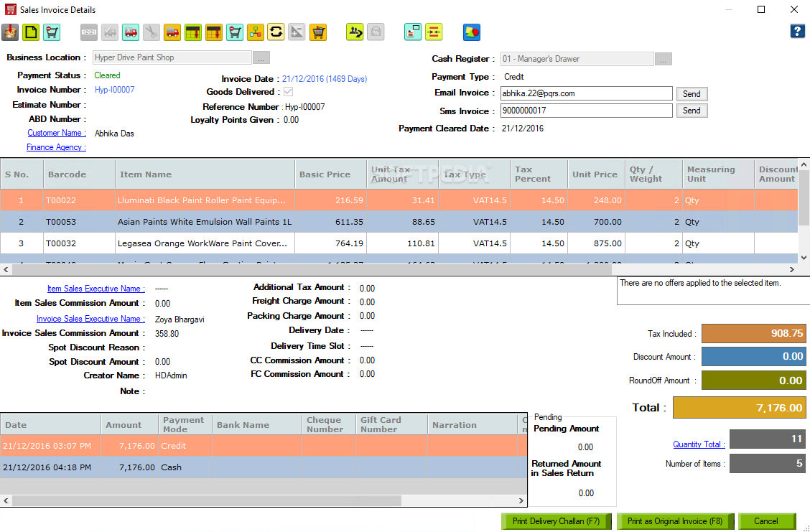Click the yellow blank page toolbar icon
The width and height of the screenshot is (810, 532).
pos(31,32)
